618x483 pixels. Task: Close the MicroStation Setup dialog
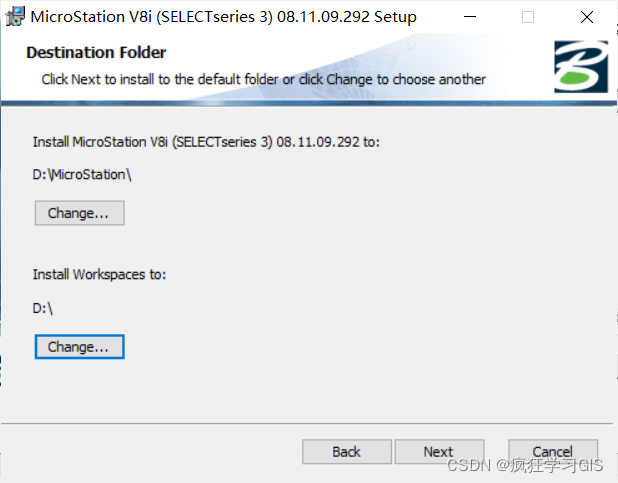(587, 17)
